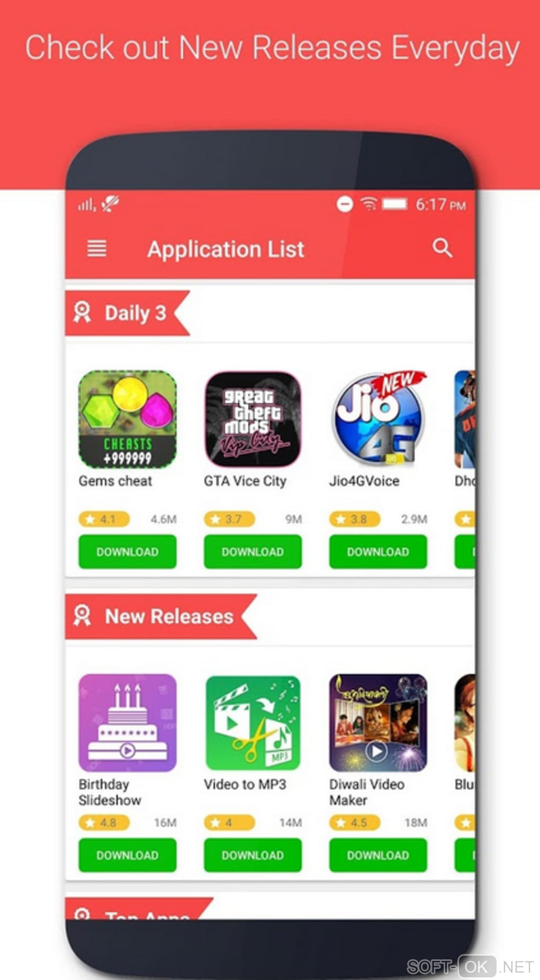Open the Daily 3 section ribbon
This screenshot has width=540, height=980.
tap(127, 313)
